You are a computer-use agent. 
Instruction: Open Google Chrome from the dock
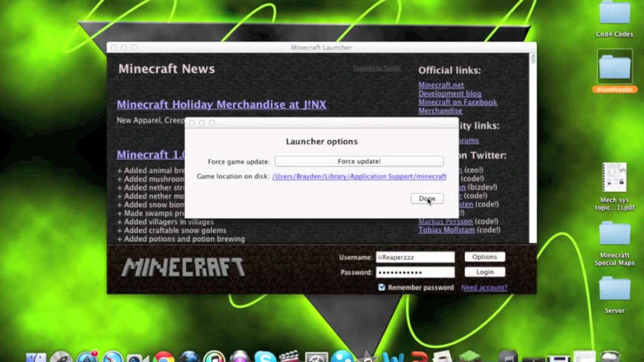coord(164,357)
